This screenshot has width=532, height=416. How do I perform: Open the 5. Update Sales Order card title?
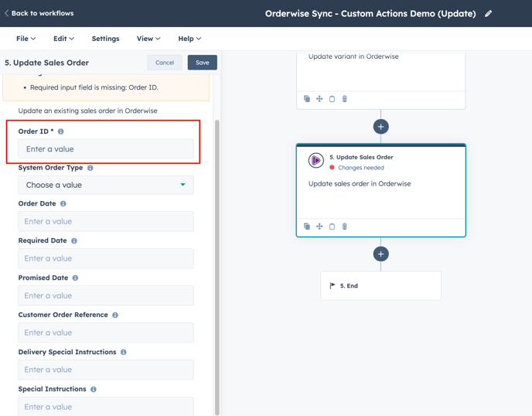pos(361,157)
